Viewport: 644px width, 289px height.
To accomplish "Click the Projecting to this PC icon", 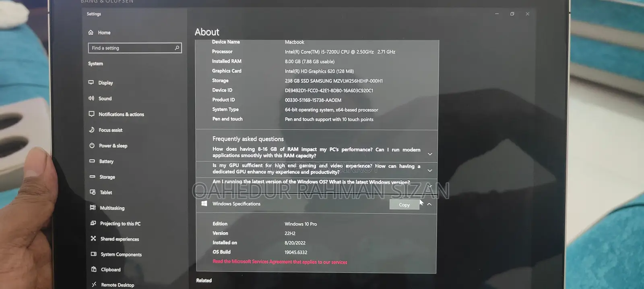I will (x=93, y=223).
